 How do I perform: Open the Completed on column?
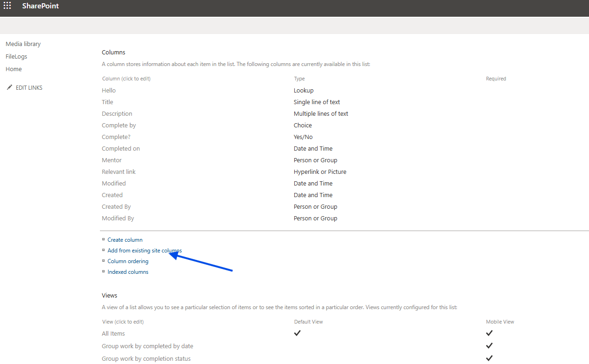pos(120,149)
